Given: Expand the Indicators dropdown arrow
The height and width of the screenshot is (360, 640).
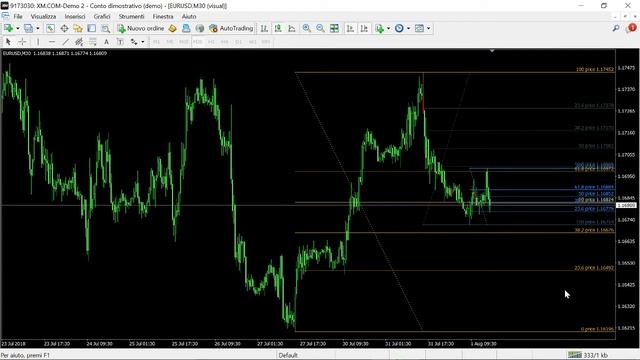Looking at the screenshot, I should pos(388,28).
